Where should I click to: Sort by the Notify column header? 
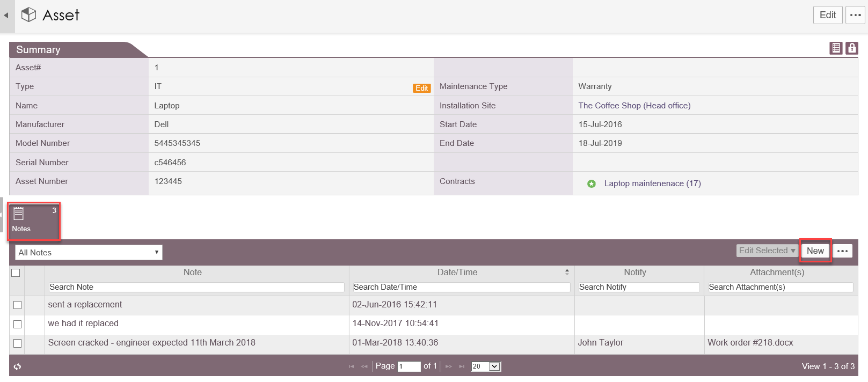[x=635, y=273]
